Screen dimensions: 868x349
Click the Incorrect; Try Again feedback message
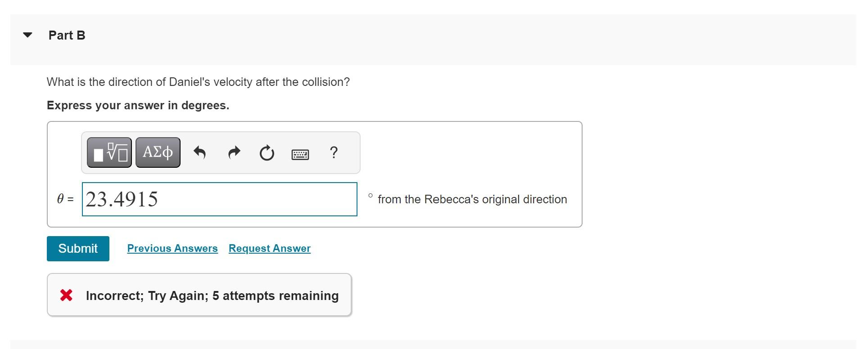point(212,295)
